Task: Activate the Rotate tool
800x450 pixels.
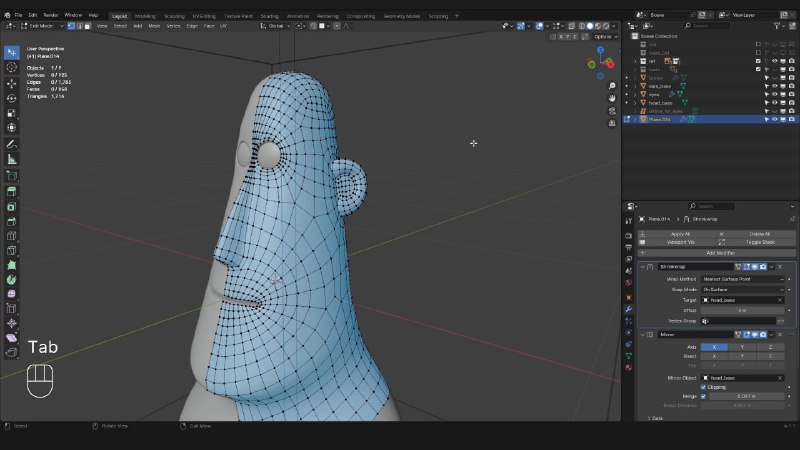Action: click(x=12, y=98)
